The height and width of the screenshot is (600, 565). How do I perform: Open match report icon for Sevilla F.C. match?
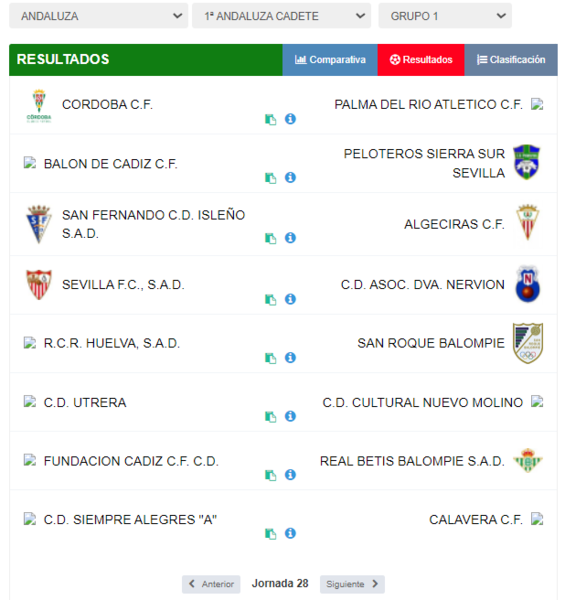click(270, 299)
